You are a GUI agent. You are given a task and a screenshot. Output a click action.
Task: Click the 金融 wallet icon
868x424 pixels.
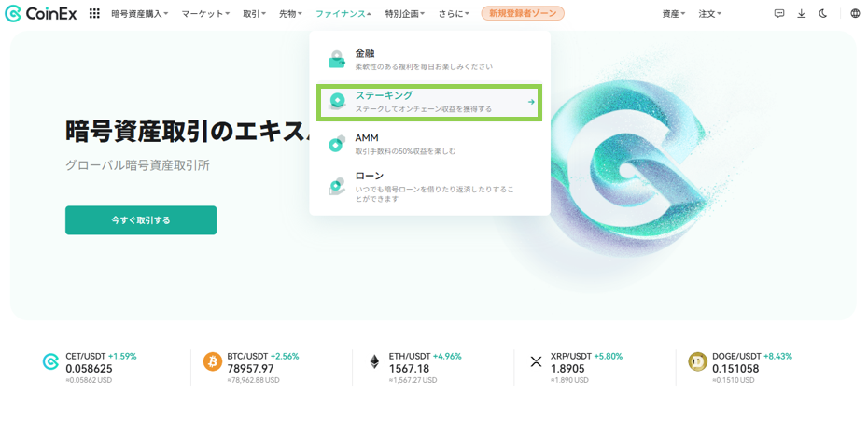point(337,60)
